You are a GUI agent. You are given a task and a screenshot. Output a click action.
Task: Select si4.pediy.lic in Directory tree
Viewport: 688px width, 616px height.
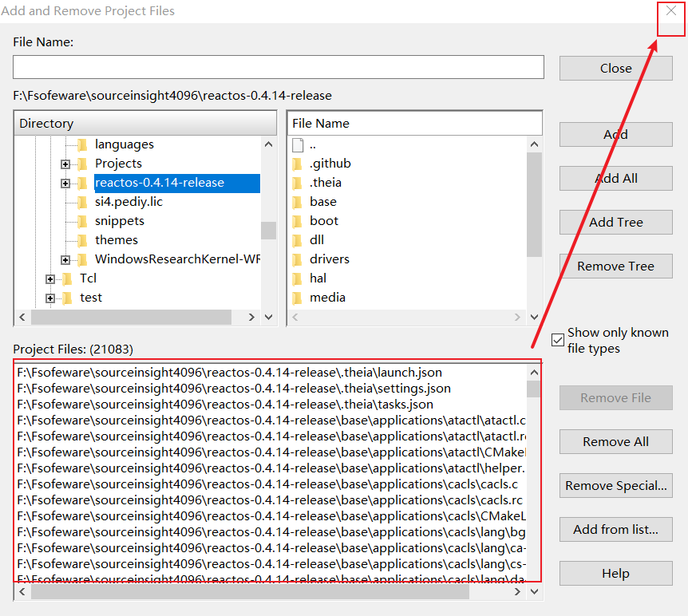[129, 202]
